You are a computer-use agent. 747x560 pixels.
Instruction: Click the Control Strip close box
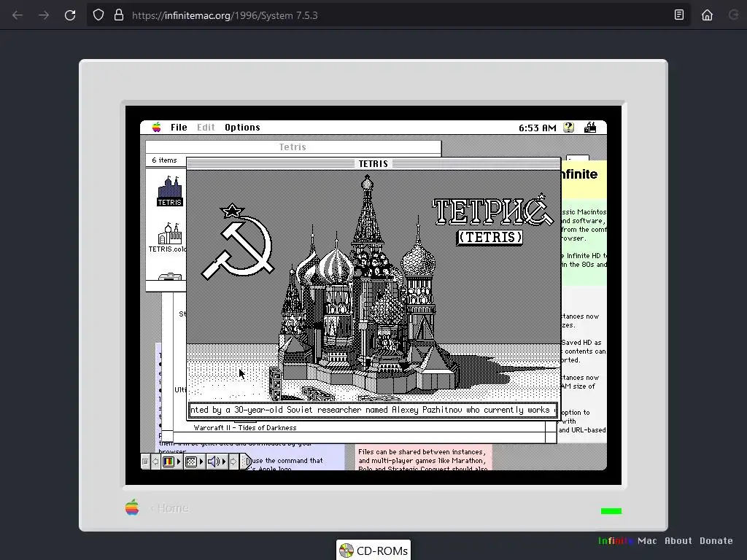coord(145,462)
